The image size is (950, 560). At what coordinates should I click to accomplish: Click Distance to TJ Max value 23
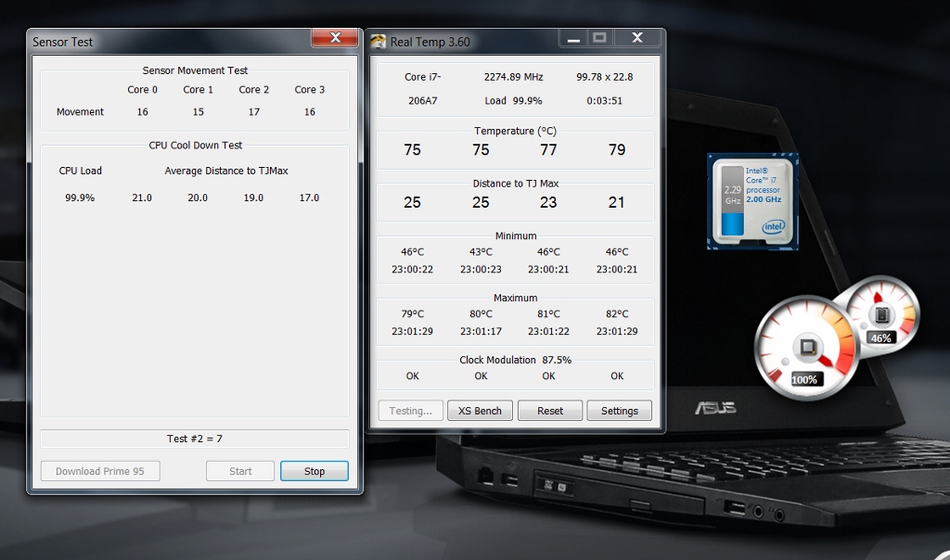coord(548,202)
